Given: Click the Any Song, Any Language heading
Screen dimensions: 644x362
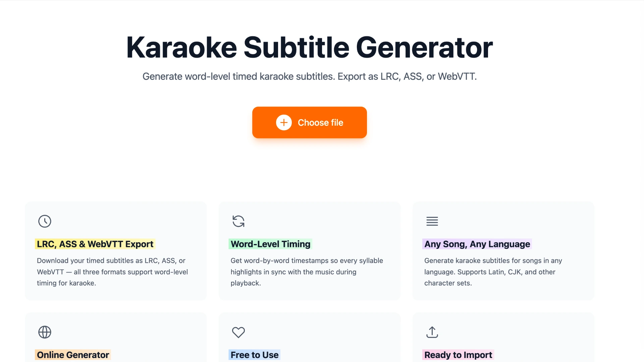Looking at the screenshot, I should click(477, 244).
